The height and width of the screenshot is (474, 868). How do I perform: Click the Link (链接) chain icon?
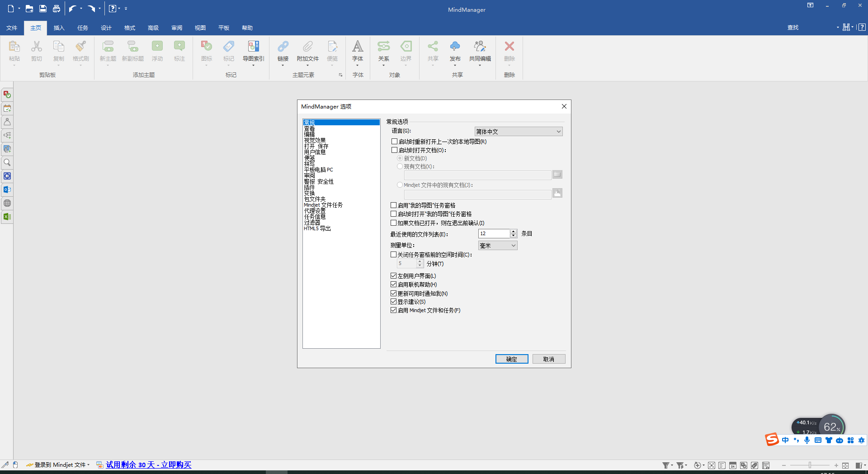tap(283, 47)
